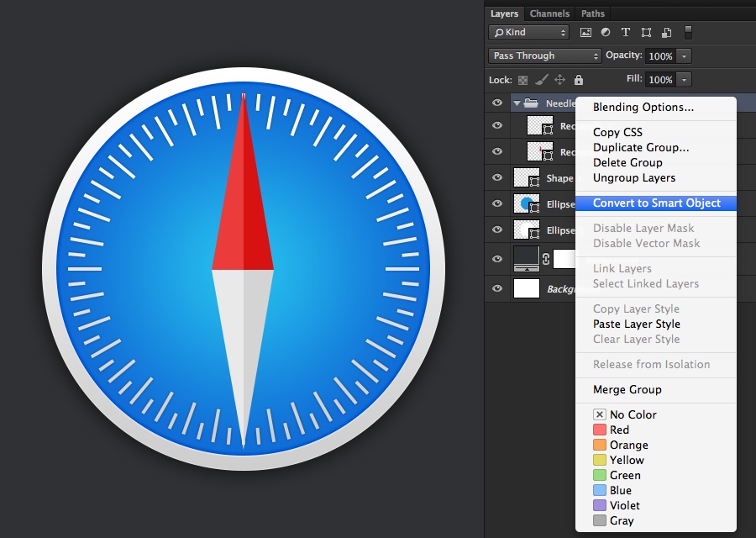Viewport: 756px width, 538px height.
Task: Hide the blue Ellipse layer
Action: [497, 203]
